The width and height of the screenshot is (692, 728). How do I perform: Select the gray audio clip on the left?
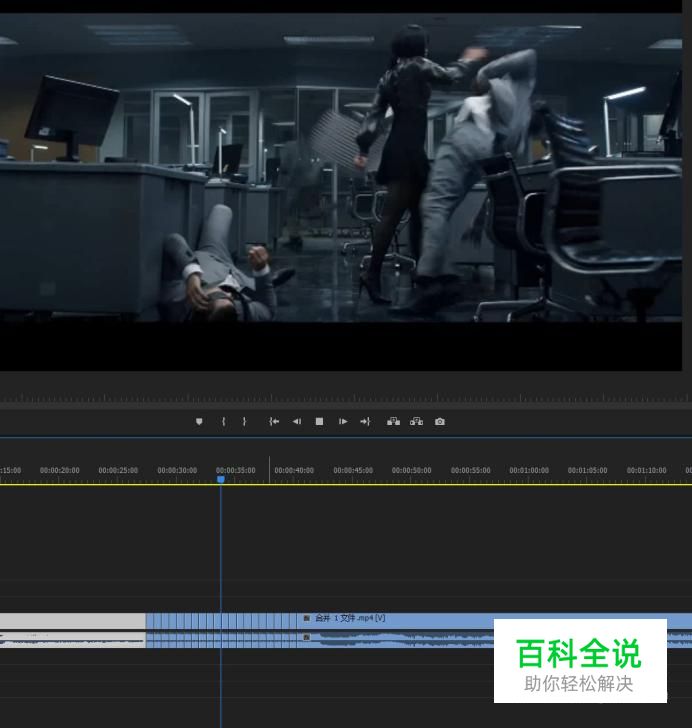click(72, 640)
